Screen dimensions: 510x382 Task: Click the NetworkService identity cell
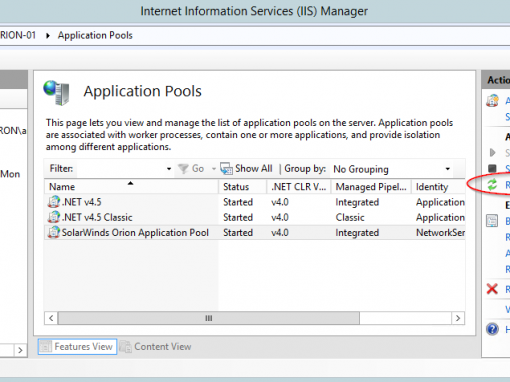coord(440,232)
